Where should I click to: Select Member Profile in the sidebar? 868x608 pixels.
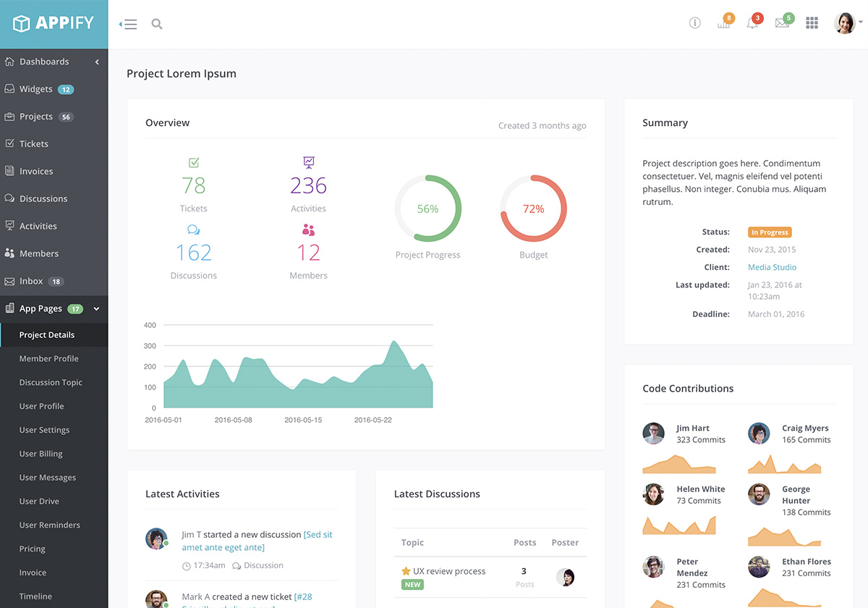pyautogui.click(x=49, y=358)
